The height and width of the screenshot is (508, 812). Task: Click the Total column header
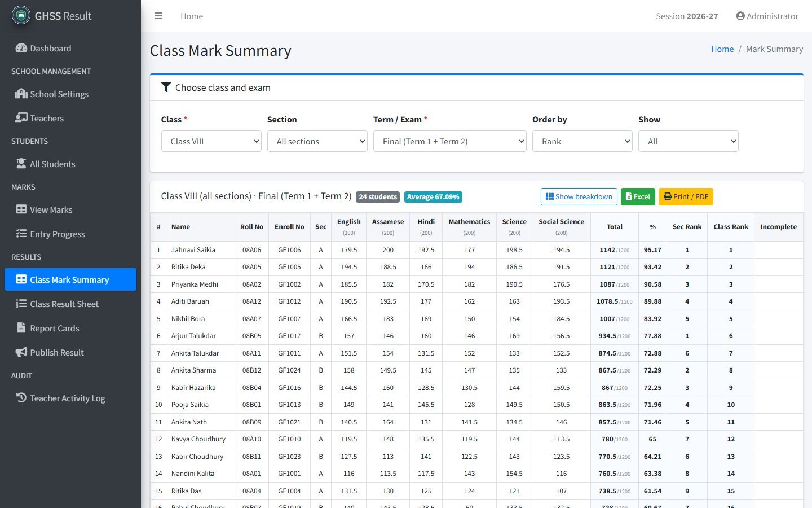tap(615, 227)
